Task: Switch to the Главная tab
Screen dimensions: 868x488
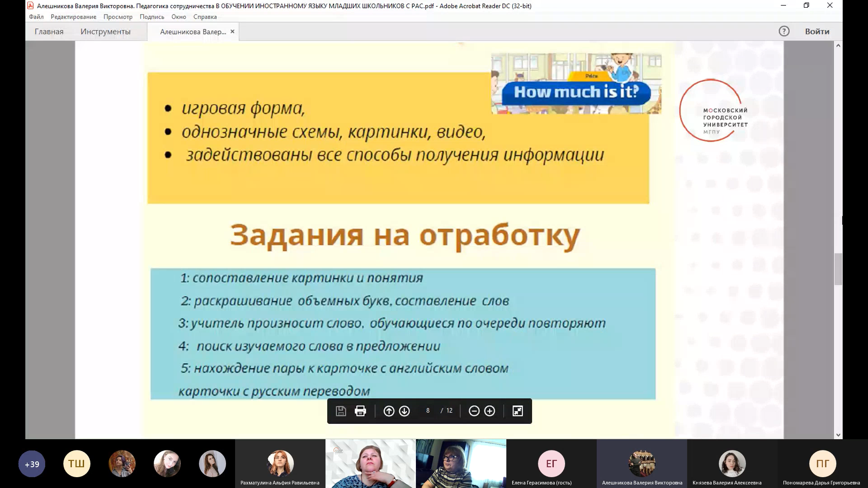Action: coord(49,32)
